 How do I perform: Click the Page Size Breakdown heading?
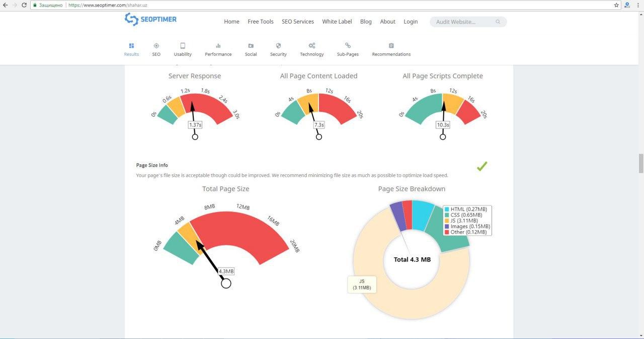[412, 189]
